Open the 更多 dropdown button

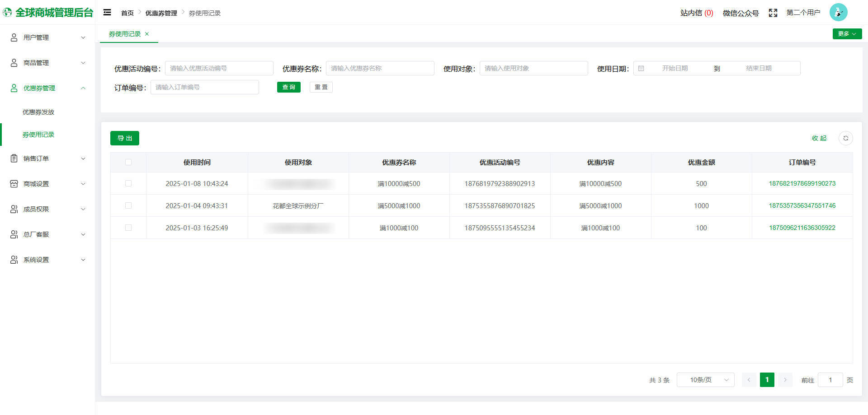coord(847,34)
